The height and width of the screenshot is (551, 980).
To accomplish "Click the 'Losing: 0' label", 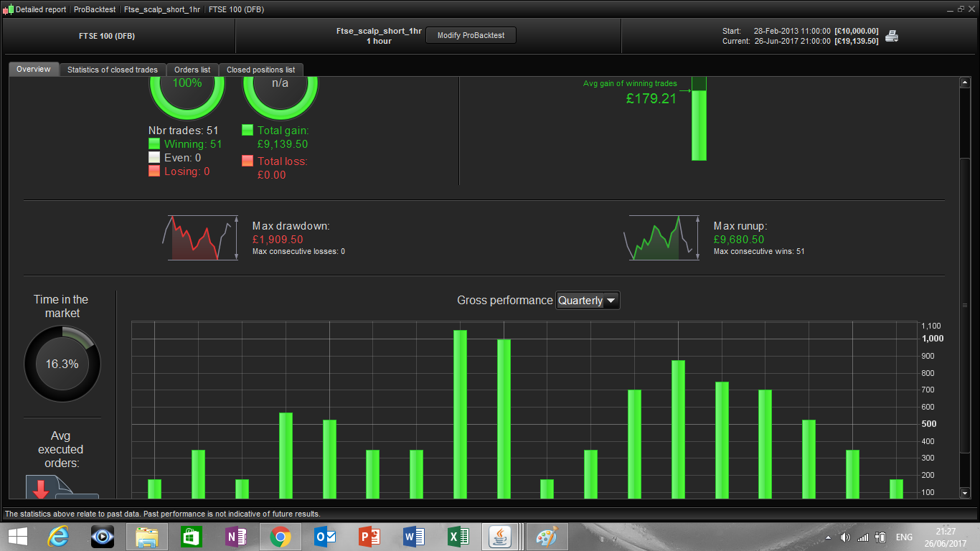I will (x=187, y=171).
